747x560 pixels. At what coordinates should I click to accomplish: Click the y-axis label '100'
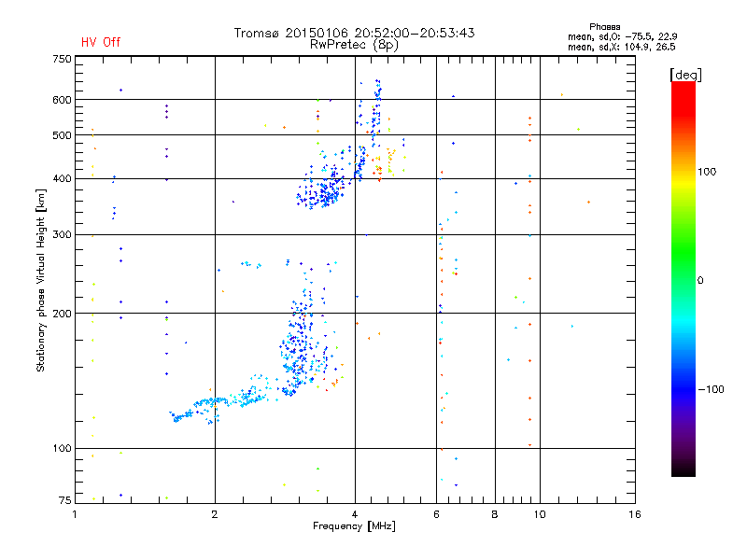click(63, 448)
